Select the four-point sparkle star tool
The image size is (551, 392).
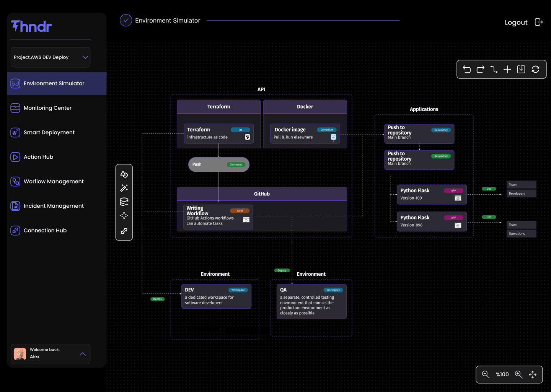pyautogui.click(x=124, y=216)
